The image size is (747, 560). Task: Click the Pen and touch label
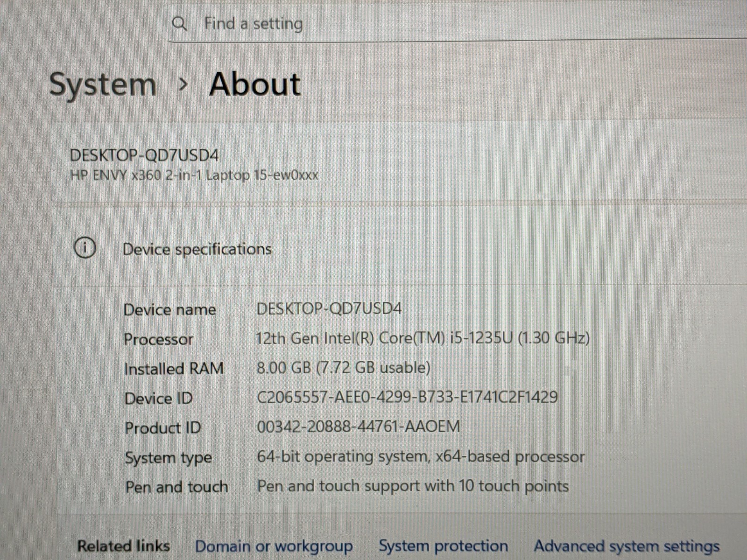coord(176,487)
